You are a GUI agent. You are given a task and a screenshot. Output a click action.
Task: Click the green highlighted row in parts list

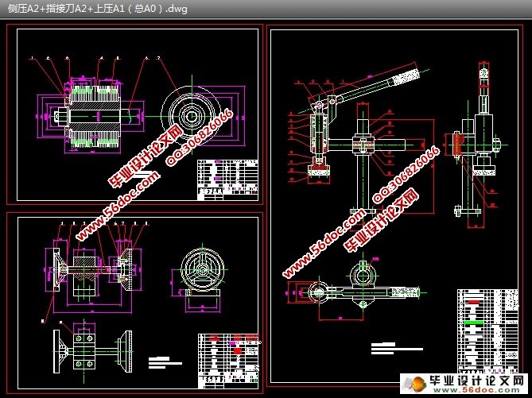pyautogui.click(x=474, y=323)
